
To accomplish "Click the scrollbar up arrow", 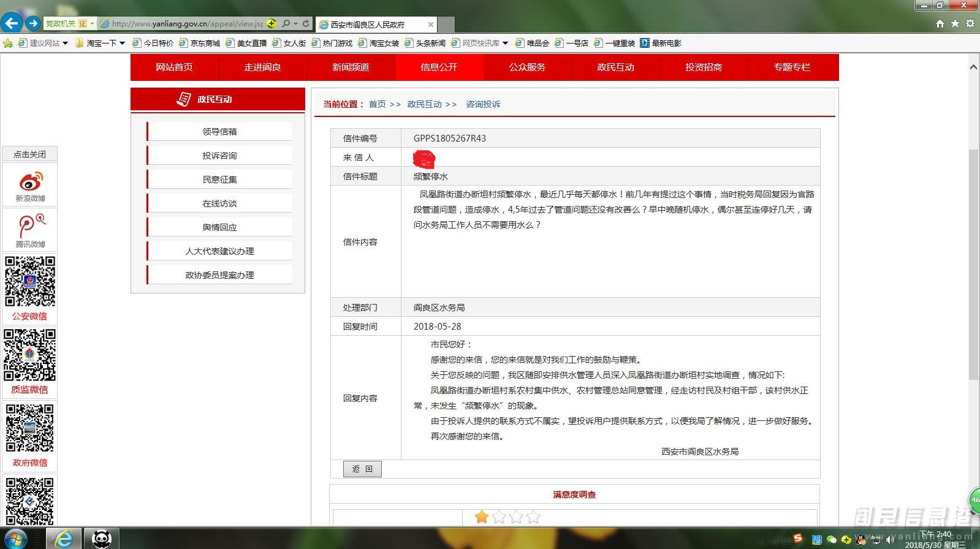I will [x=973, y=67].
